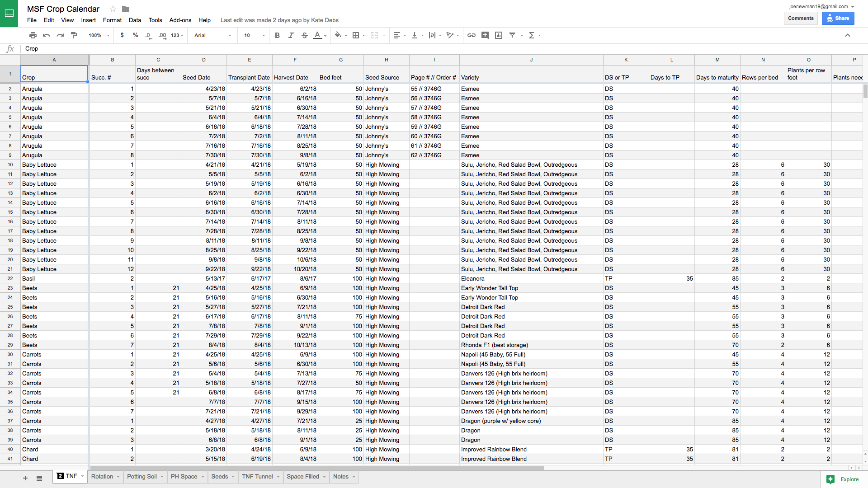Open last edit by Kate Debs link

(x=279, y=20)
